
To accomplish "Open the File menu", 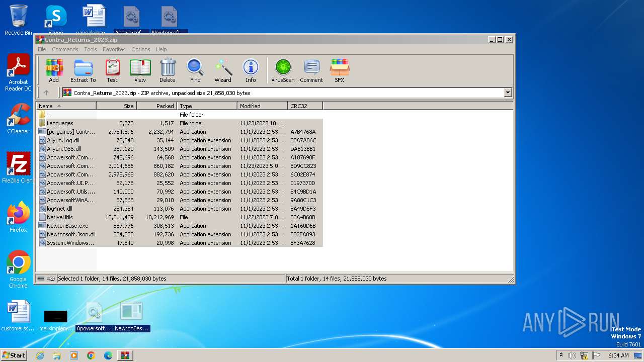I will [x=42, y=49].
